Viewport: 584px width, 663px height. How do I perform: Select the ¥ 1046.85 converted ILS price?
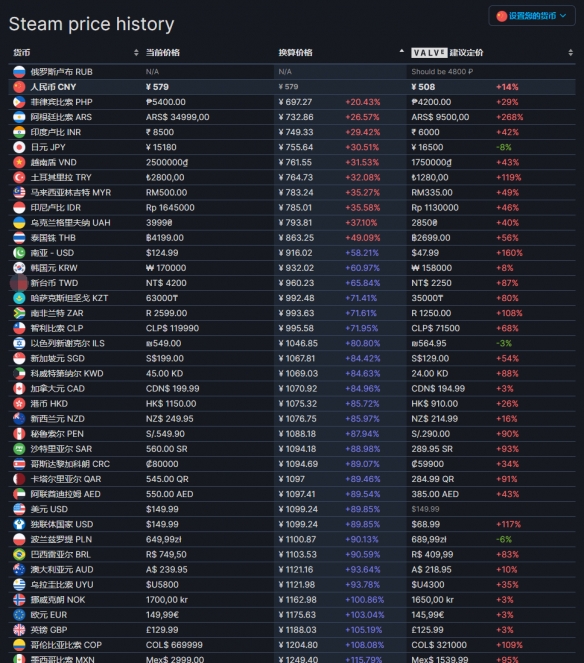pos(298,343)
